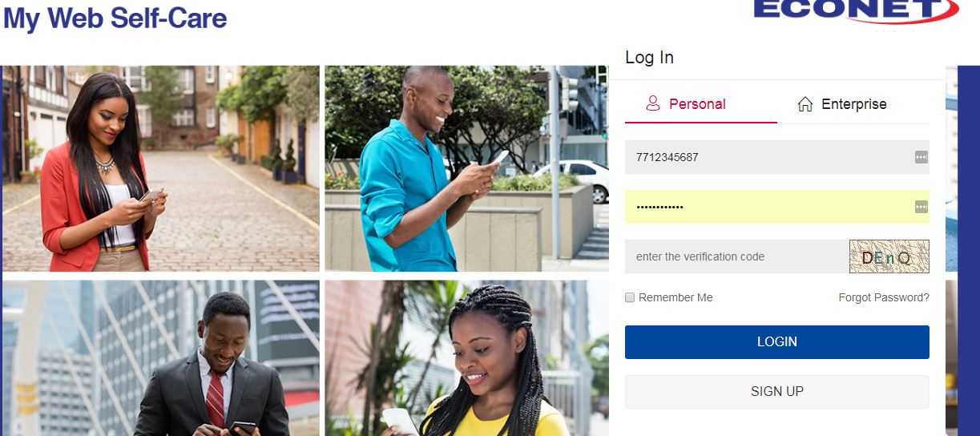
Task: Switch to the Enterprise tab label
Action: (854, 104)
